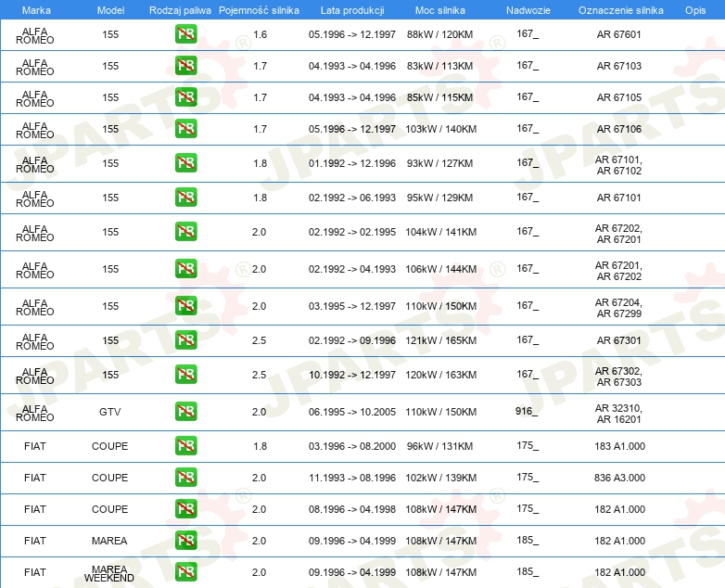725x588 pixels.
Task: Click engine code 183 A1.000
Action: coord(619,446)
